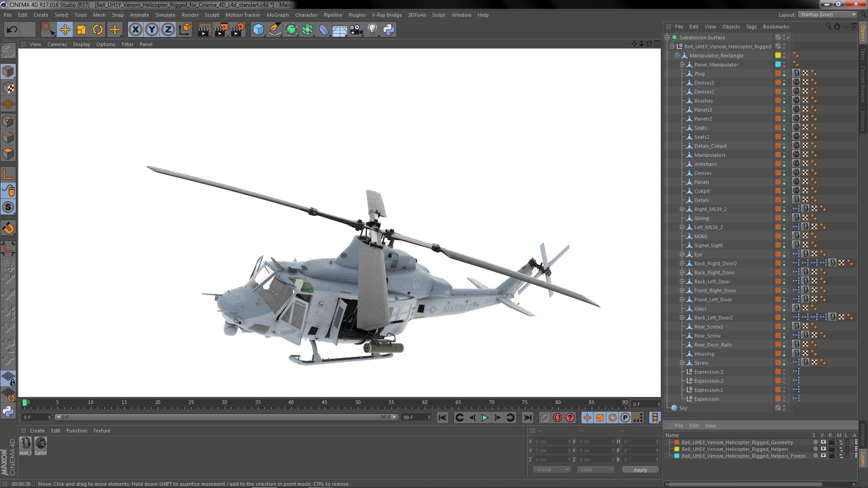The width and height of the screenshot is (868, 488).
Task: Open the Light object icon
Action: pos(372,30)
